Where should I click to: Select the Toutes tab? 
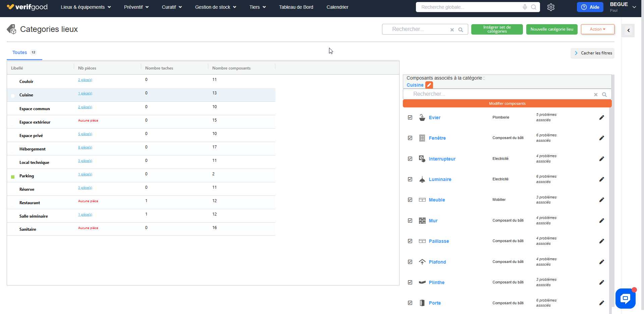click(24, 53)
